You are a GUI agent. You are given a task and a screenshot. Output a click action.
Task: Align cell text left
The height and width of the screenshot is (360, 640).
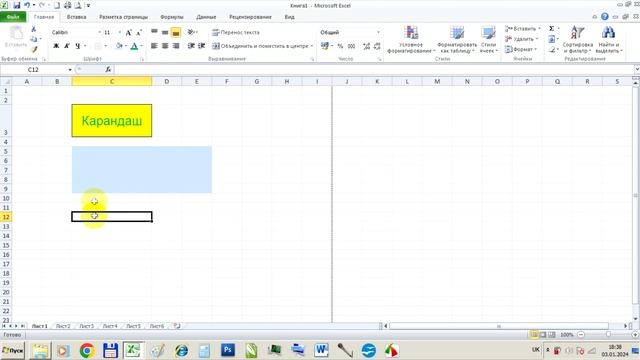coord(154,46)
